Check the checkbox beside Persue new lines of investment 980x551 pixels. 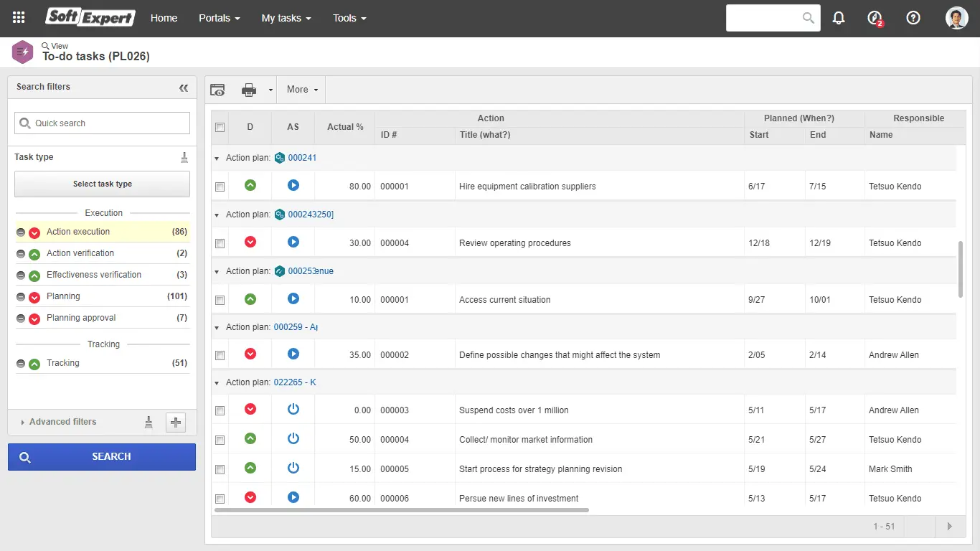click(220, 497)
